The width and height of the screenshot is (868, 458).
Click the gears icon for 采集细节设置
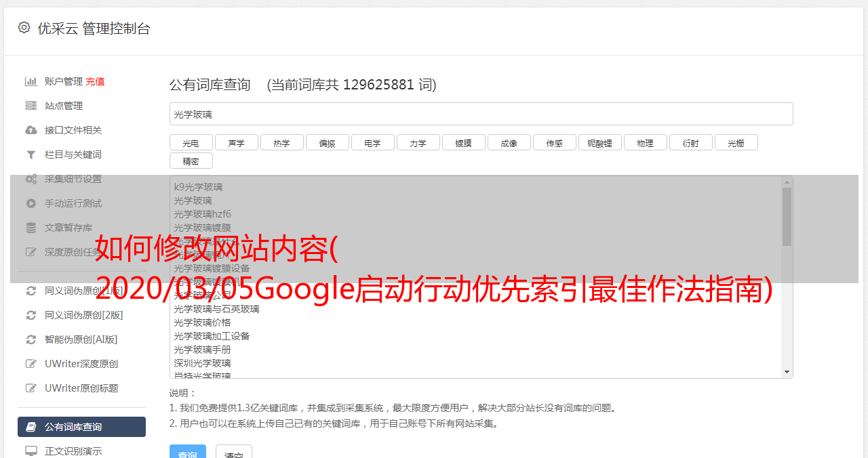31,179
